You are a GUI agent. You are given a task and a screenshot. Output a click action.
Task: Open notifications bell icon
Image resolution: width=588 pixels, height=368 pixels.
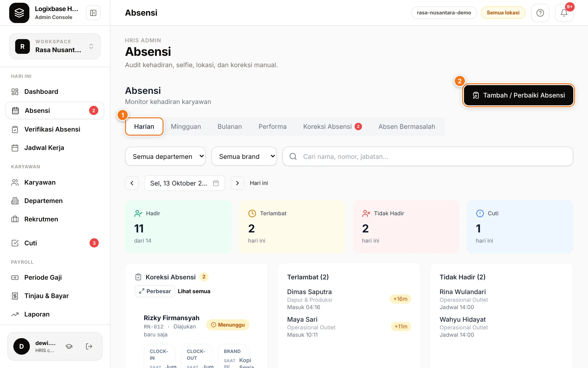pos(564,13)
